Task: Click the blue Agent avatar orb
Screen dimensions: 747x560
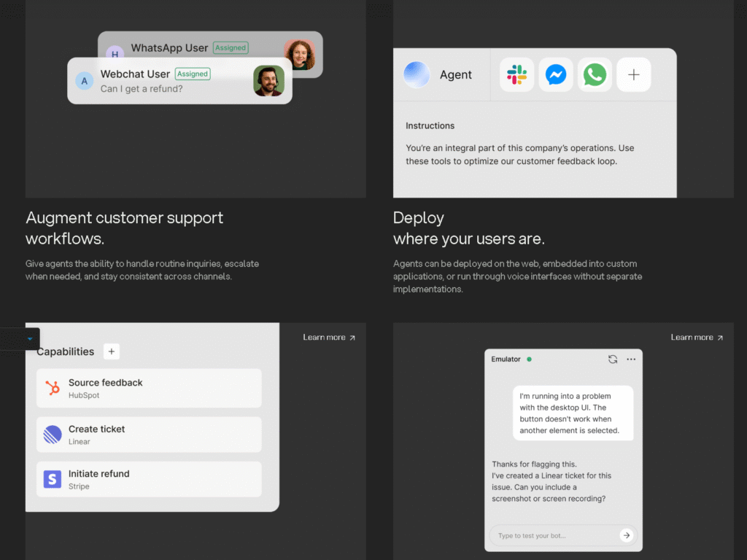Action: tap(417, 74)
